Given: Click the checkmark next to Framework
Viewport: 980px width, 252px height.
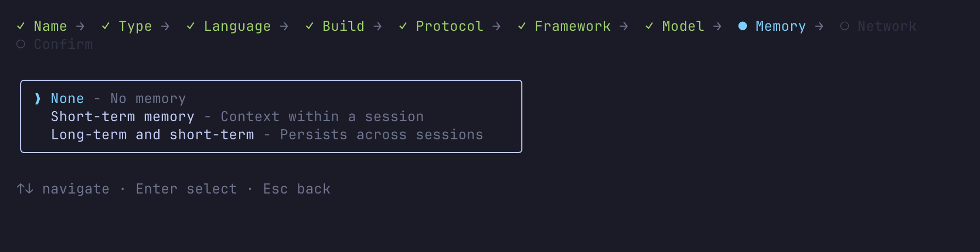Looking at the screenshot, I should pos(522,26).
